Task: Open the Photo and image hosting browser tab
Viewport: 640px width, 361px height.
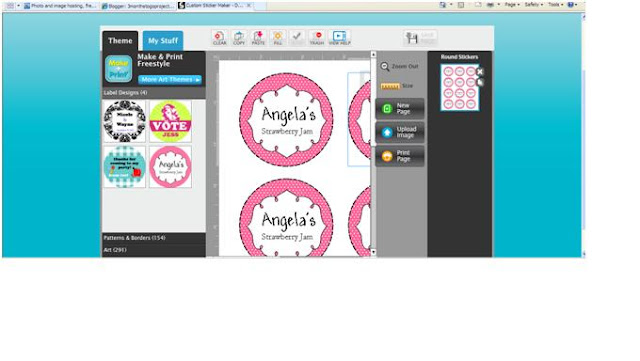Action: tap(60, 6)
